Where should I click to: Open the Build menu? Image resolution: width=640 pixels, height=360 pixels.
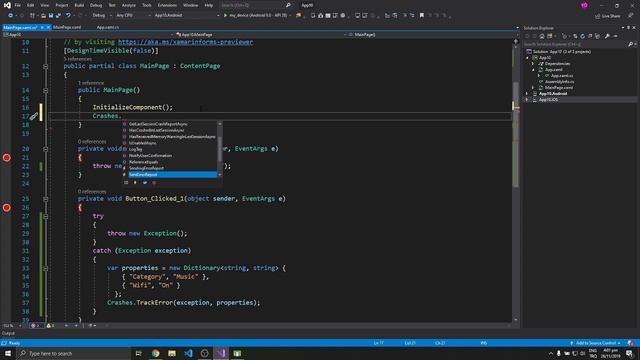tap(79, 5)
